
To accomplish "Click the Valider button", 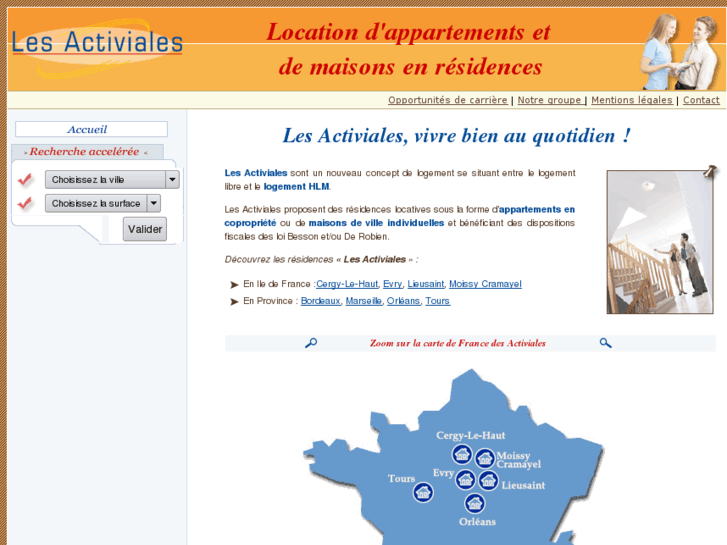I will pyautogui.click(x=145, y=229).
